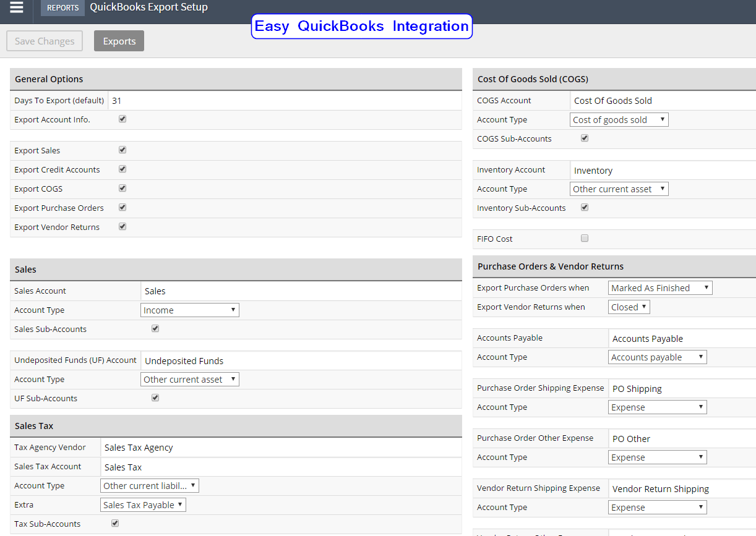Edit the Sales Tax Account field
The width and height of the screenshot is (756, 536).
point(281,467)
